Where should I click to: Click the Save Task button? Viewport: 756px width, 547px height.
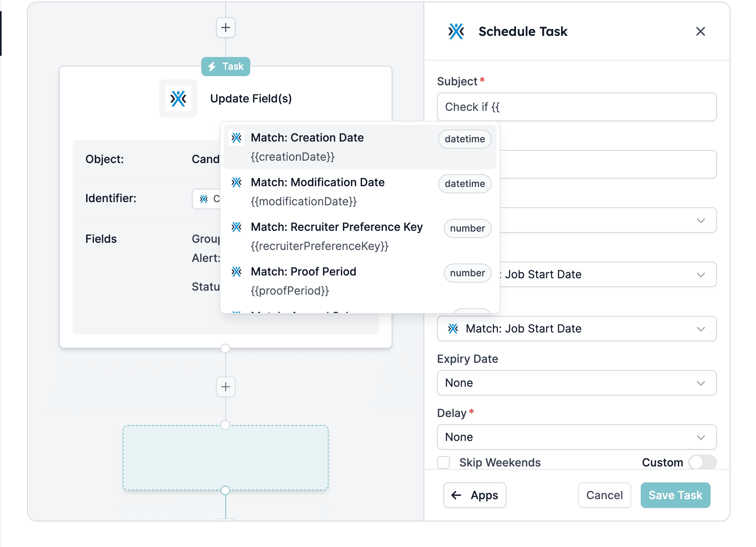pyautogui.click(x=675, y=495)
